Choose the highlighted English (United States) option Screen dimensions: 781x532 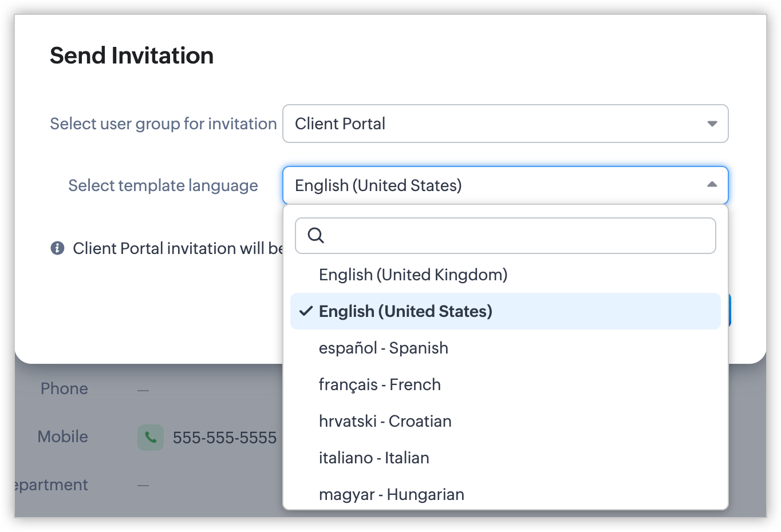tap(405, 311)
